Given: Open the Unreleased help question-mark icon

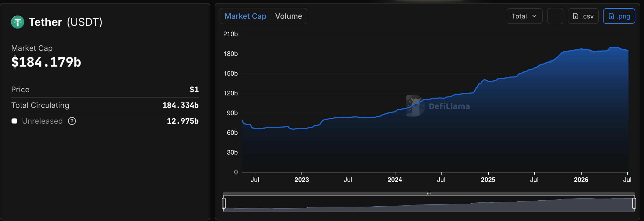Looking at the screenshot, I should pos(72,121).
